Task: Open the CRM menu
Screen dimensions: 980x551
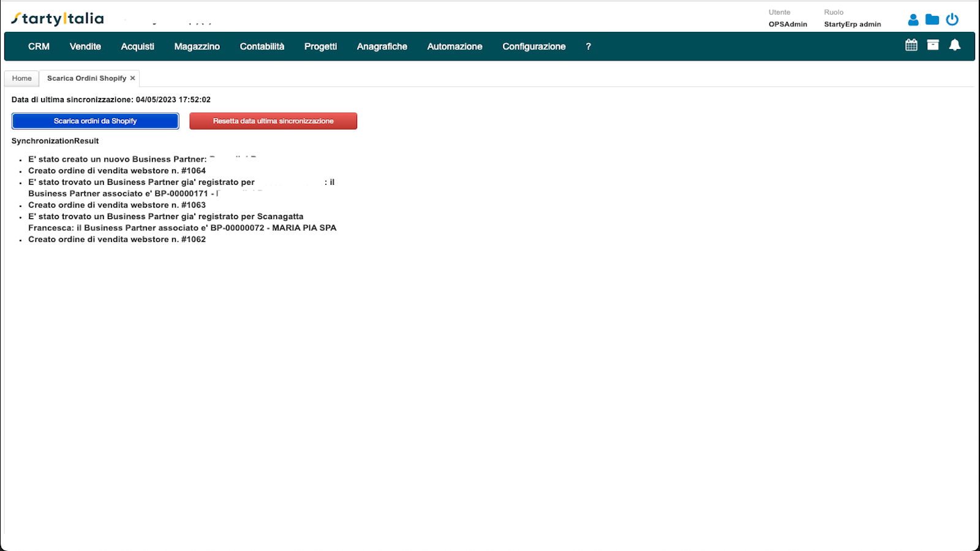Action: tap(39, 47)
